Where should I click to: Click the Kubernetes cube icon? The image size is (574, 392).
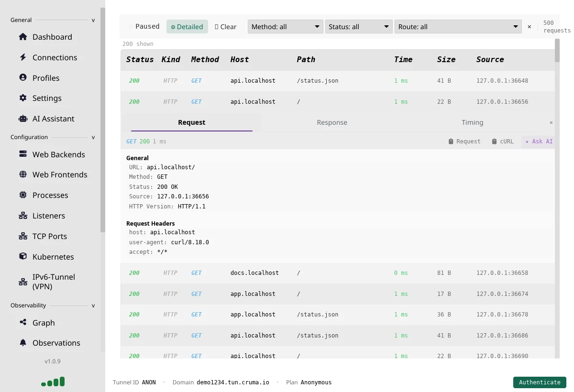[x=22, y=256]
